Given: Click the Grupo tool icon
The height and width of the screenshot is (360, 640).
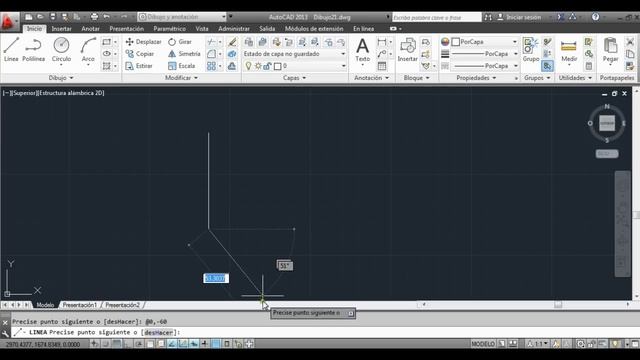Looking at the screenshot, I should [x=531, y=49].
